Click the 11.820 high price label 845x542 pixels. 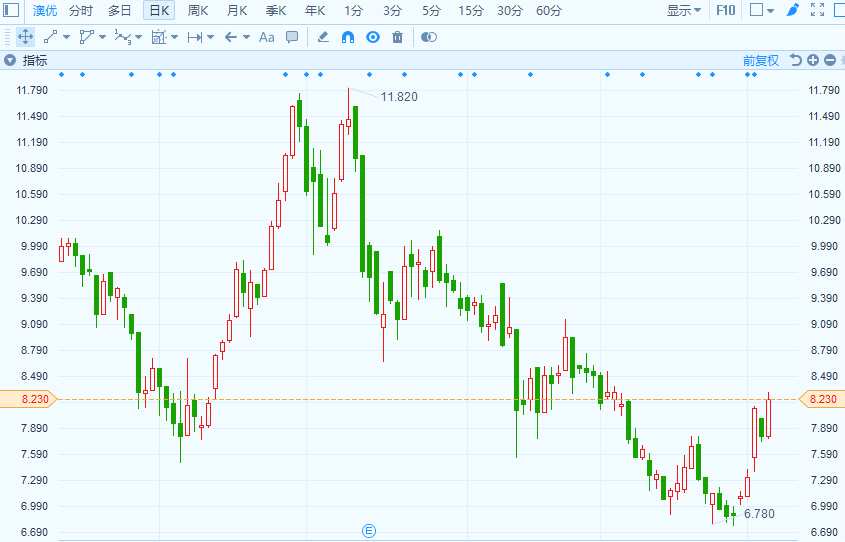(399, 96)
